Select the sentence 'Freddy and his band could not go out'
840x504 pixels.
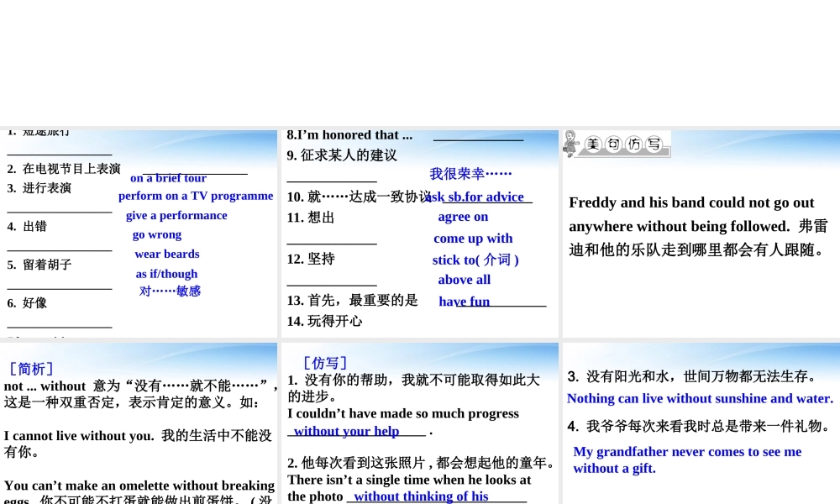click(691, 202)
